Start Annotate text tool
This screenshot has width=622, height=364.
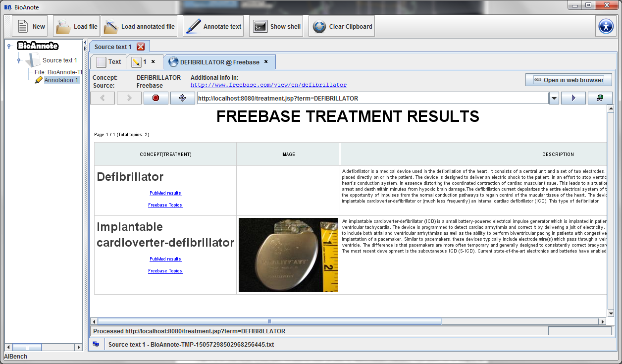(214, 27)
